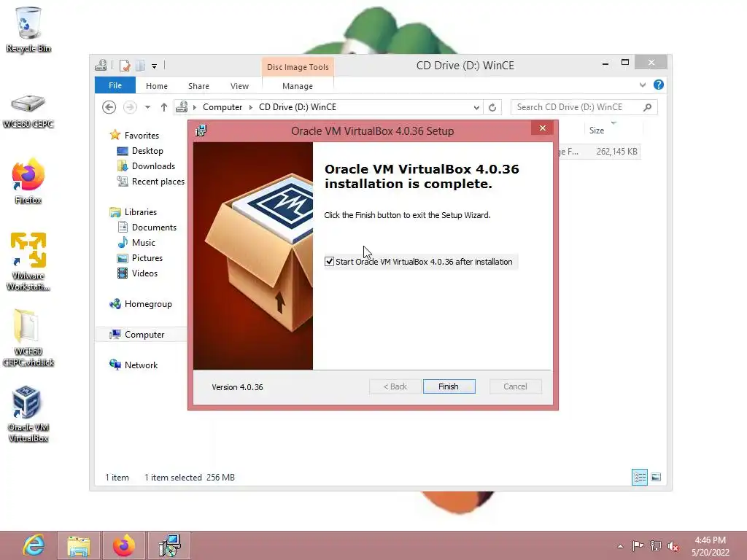Select the file row showing 262,145 KB

[599, 152]
